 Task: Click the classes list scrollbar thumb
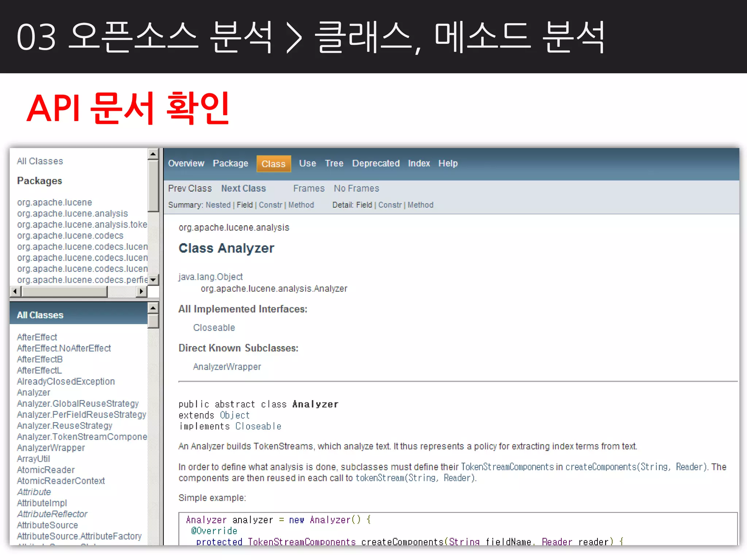click(153, 321)
